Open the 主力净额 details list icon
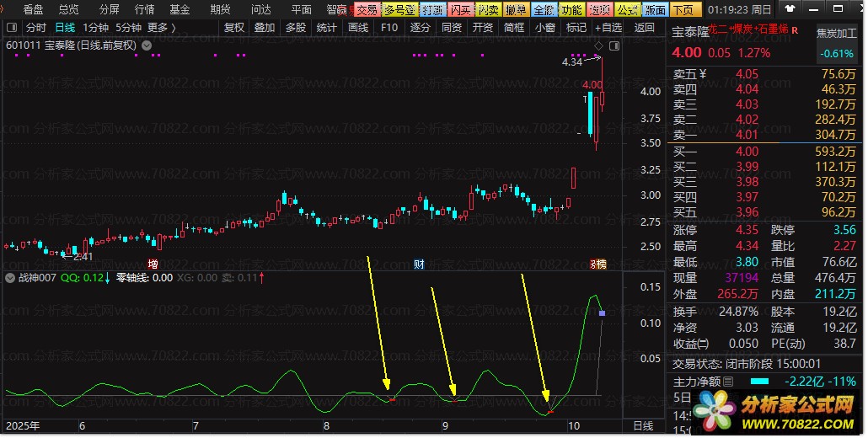Viewport: 868px width, 438px height. tap(728, 382)
